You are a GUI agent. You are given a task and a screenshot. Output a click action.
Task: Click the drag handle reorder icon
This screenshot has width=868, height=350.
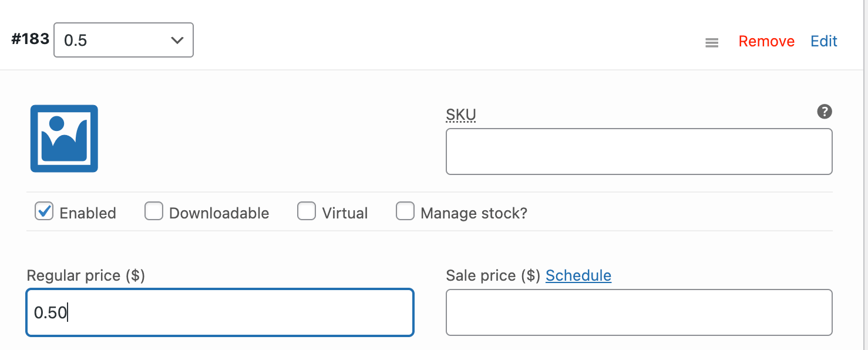pos(712,42)
